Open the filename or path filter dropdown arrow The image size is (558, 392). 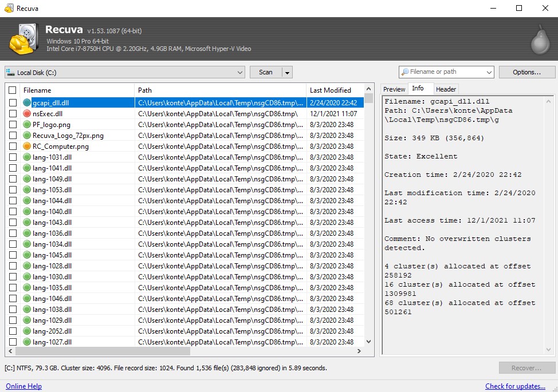coord(489,72)
